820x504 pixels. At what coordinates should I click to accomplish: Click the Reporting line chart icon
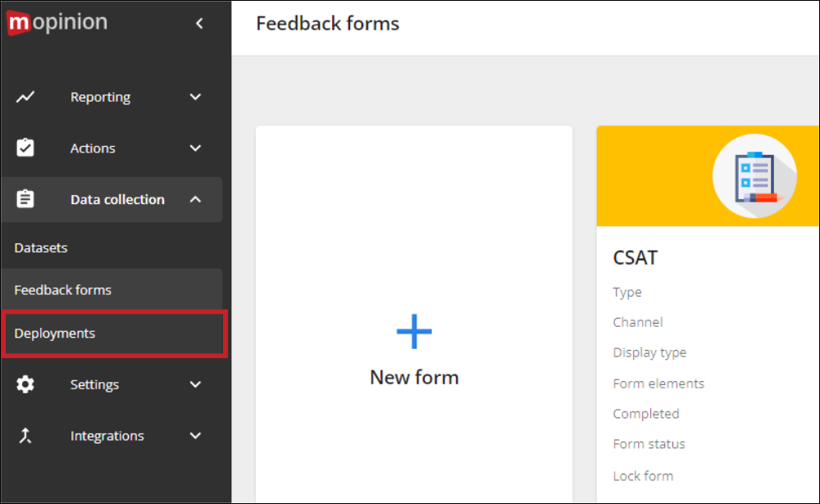coord(25,96)
